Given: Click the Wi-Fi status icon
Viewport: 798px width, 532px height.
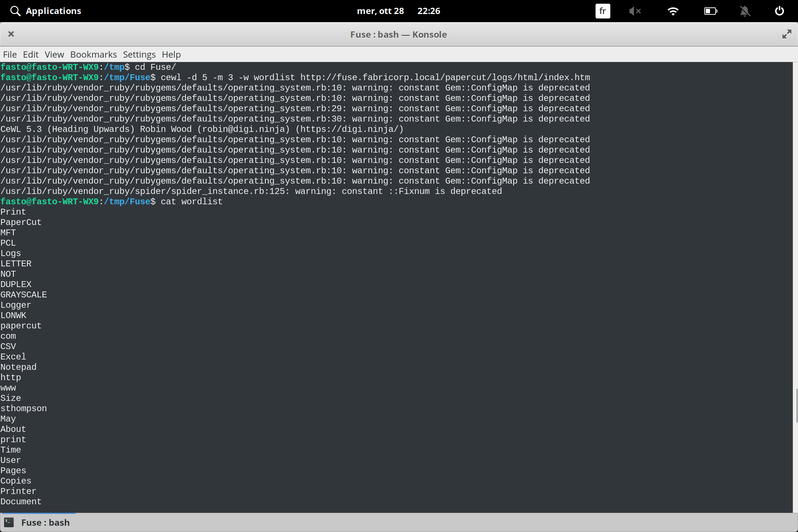Looking at the screenshot, I should click(673, 11).
